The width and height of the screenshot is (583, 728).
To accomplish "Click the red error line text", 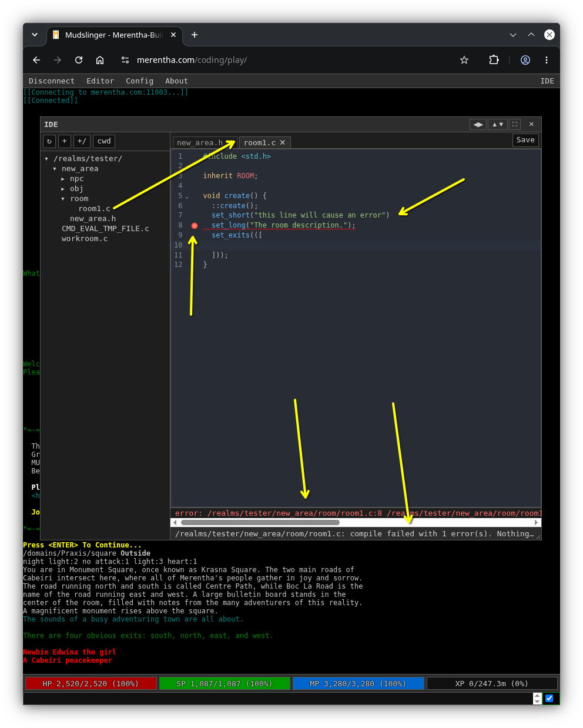I will [357, 513].
